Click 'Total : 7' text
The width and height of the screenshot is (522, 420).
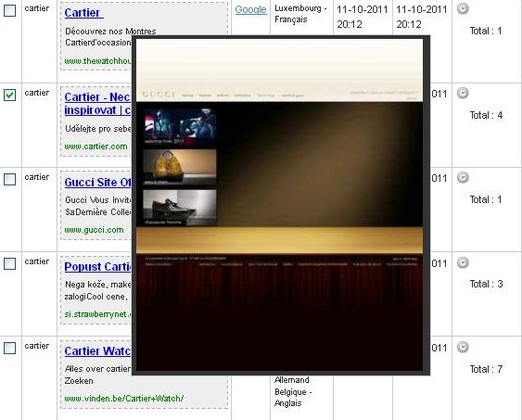click(486, 369)
